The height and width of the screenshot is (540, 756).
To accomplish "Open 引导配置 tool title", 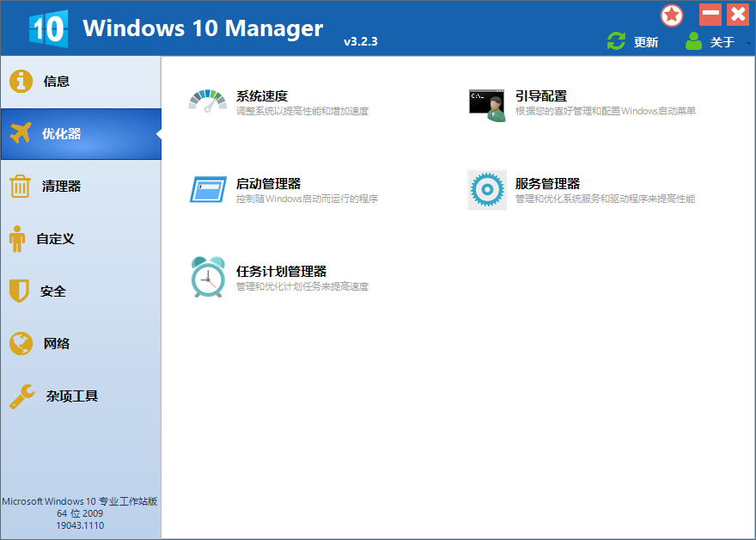I will point(541,96).
